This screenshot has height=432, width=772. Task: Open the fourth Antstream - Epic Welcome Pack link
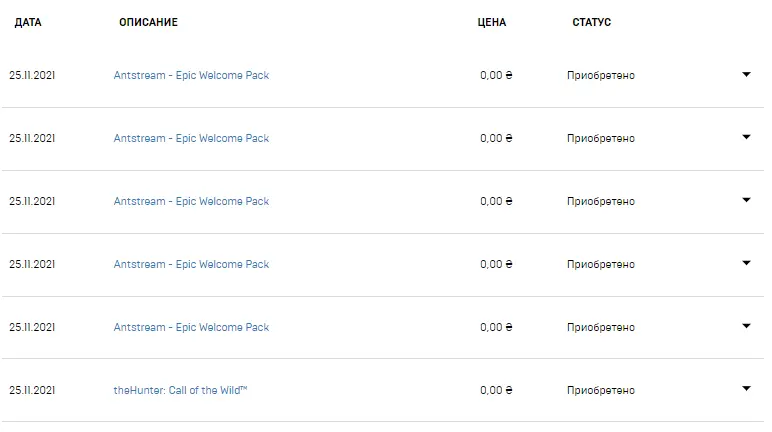pyautogui.click(x=191, y=265)
